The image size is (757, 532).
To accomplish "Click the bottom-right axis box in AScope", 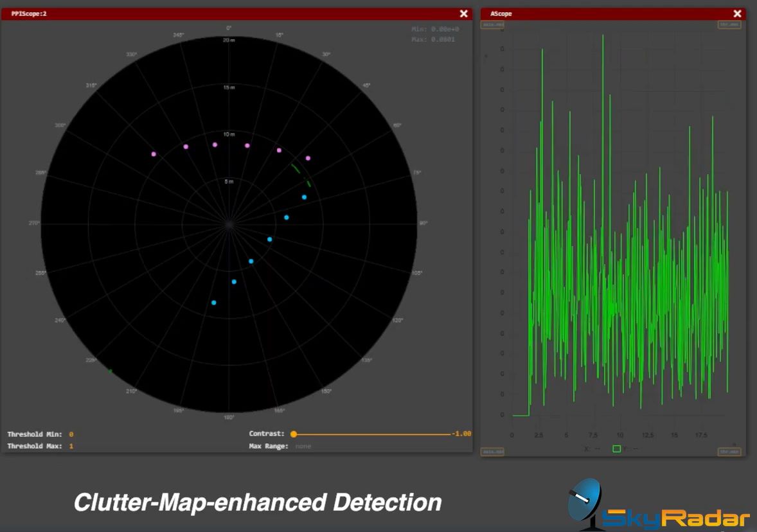I will tap(729, 452).
